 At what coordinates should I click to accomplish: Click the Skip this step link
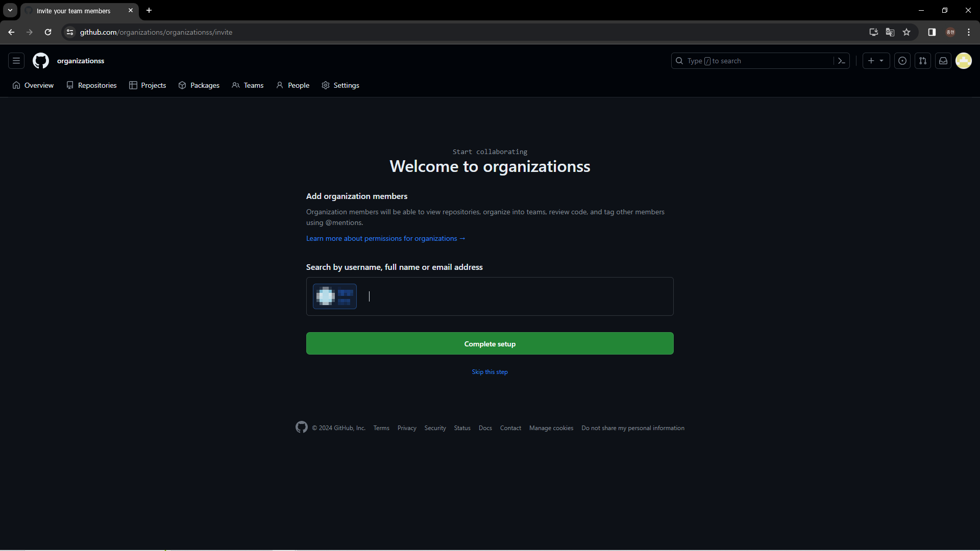(x=489, y=372)
